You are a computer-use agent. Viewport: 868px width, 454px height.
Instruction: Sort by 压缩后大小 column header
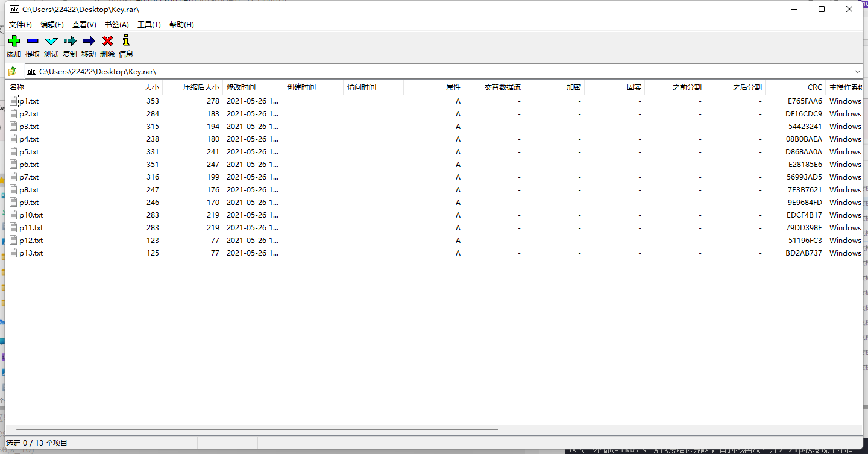point(193,87)
